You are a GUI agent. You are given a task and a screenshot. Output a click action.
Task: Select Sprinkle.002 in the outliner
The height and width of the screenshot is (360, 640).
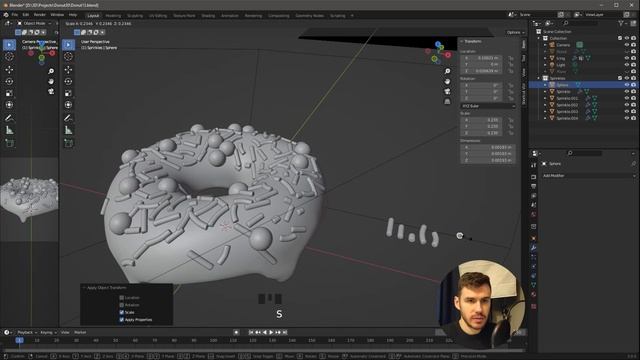pyautogui.click(x=567, y=105)
